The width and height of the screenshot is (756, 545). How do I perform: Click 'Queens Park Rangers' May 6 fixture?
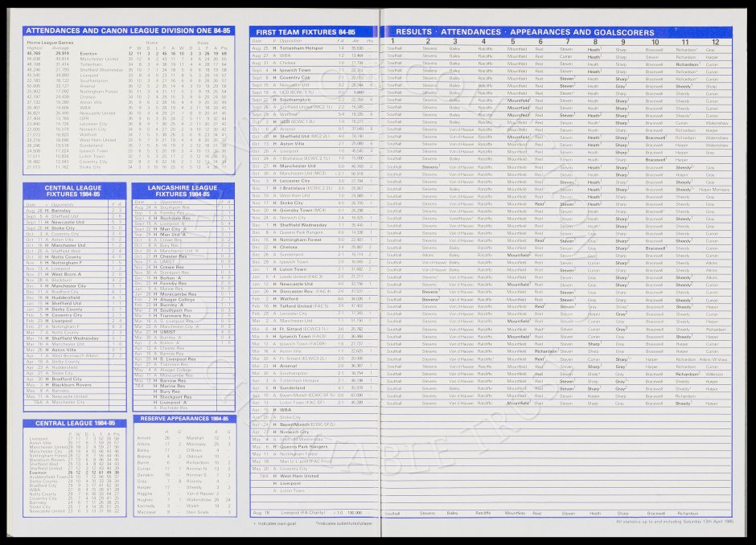coord(304,447)
